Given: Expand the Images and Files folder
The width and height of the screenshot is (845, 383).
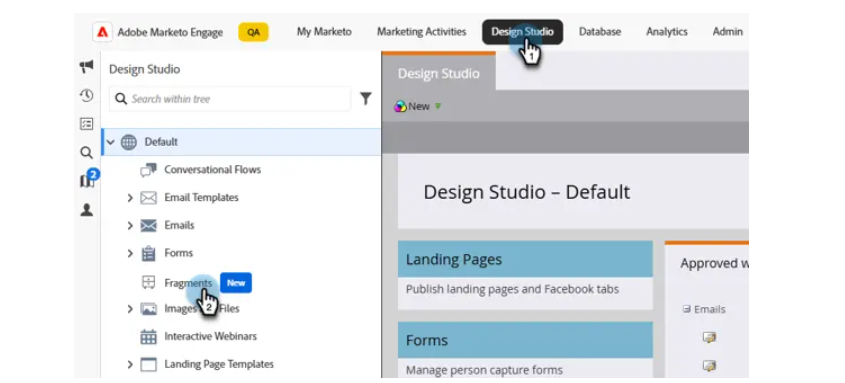Looking at the screenshot, I should click(130, 309).
